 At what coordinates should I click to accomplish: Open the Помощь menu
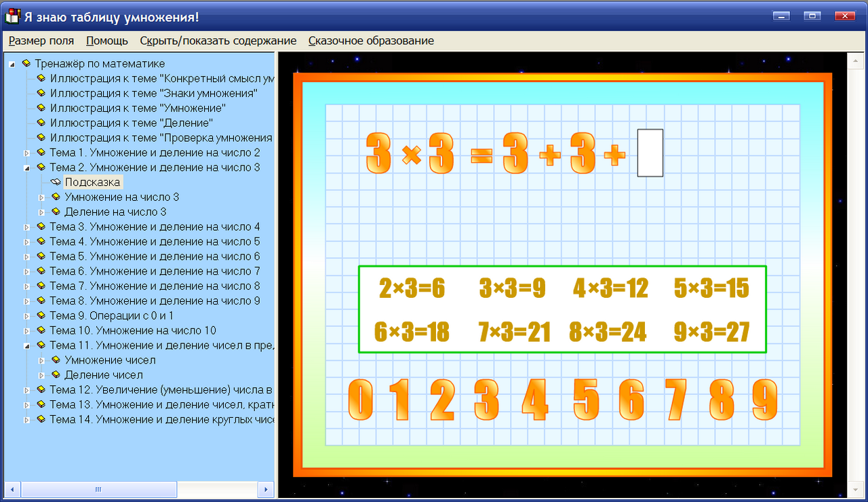107,41
